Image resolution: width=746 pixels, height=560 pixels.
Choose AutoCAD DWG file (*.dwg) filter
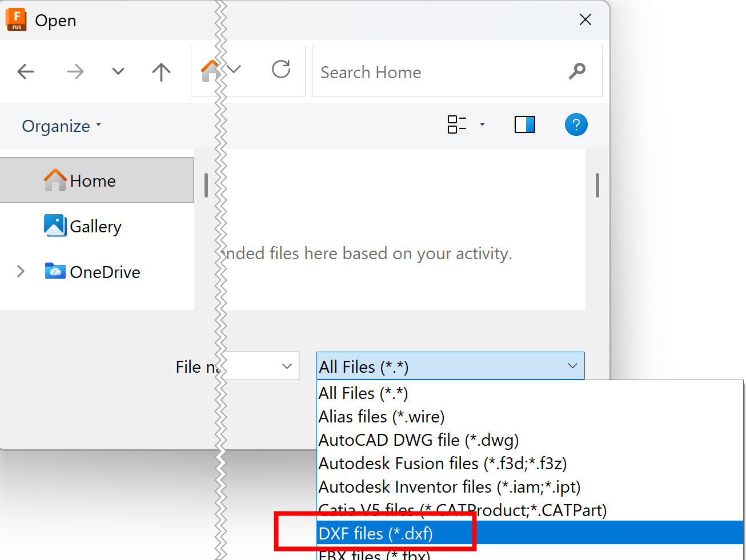point(418,440)
